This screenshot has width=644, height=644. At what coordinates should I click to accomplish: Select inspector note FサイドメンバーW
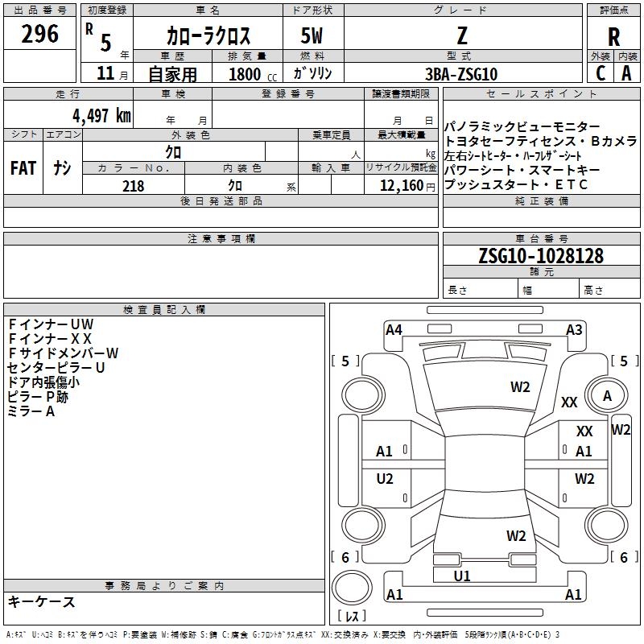tap(63, 353)
